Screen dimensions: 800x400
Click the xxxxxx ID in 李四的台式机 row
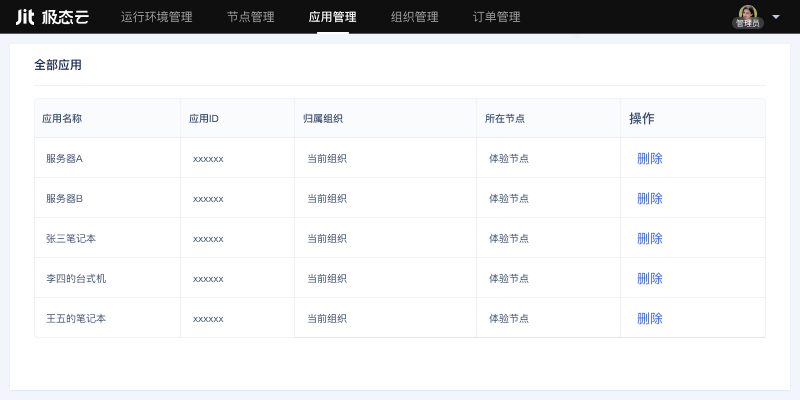point(208,279)
